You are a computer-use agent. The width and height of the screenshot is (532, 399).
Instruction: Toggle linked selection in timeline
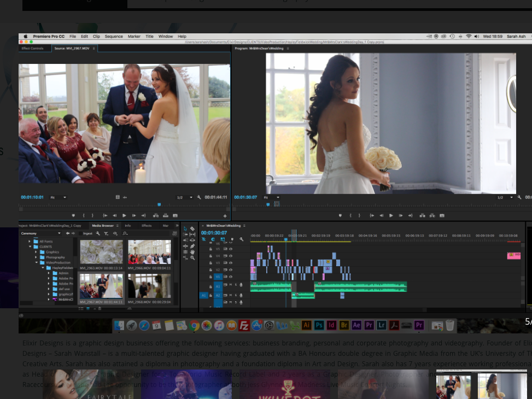coord(223,239)
